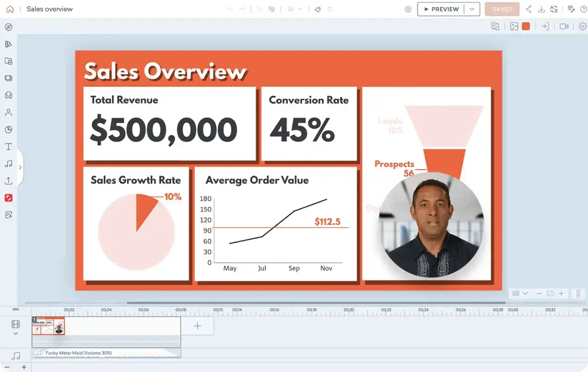
Task: Click the camera recording icon
Action: [564, 26]
